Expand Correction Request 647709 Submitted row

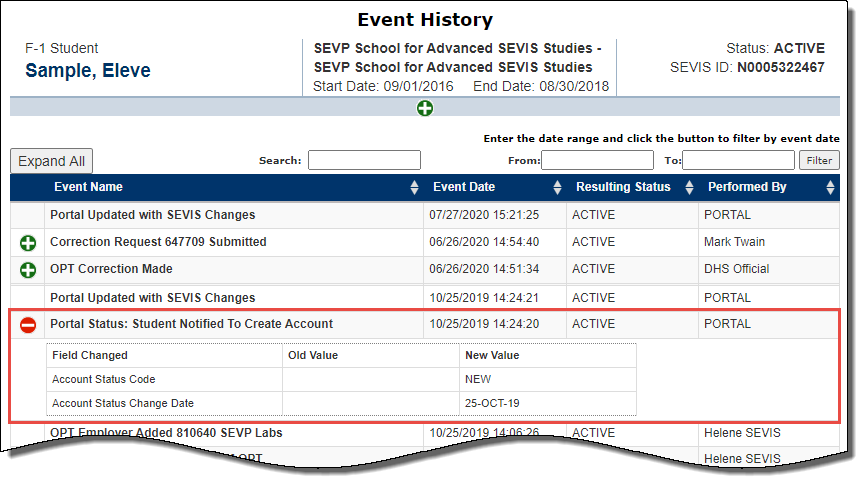point(28,242)
